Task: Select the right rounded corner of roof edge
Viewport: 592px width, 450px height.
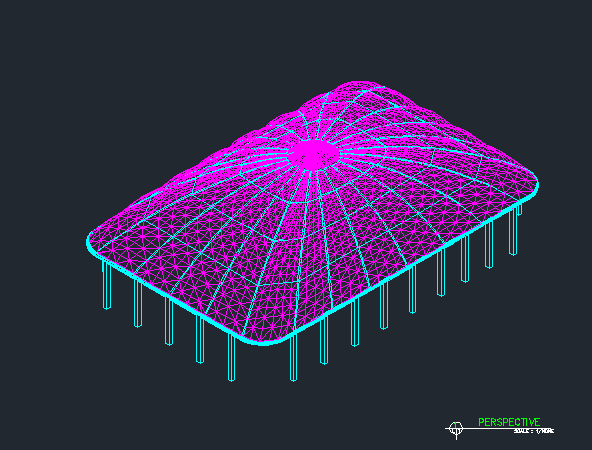Action: click(533, 186)
